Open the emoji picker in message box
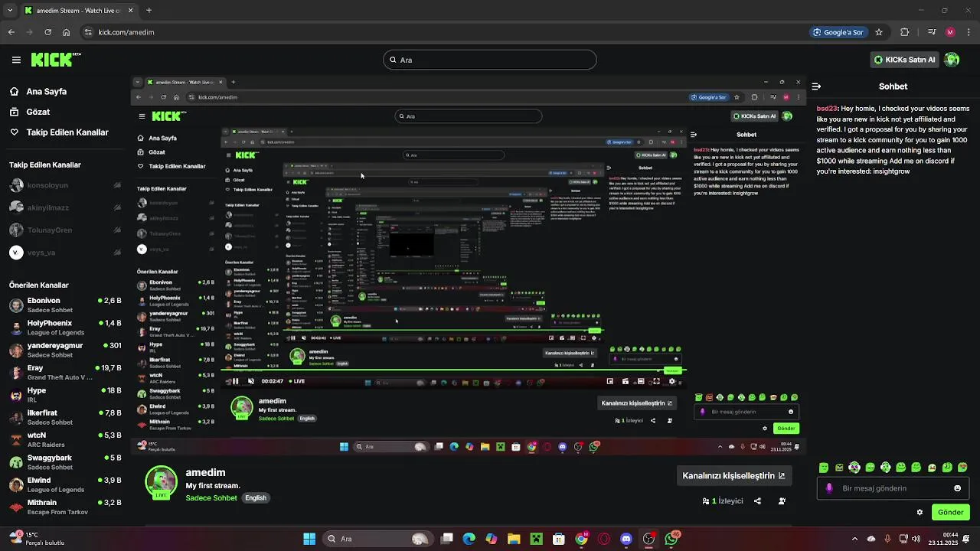 [957, 488]
